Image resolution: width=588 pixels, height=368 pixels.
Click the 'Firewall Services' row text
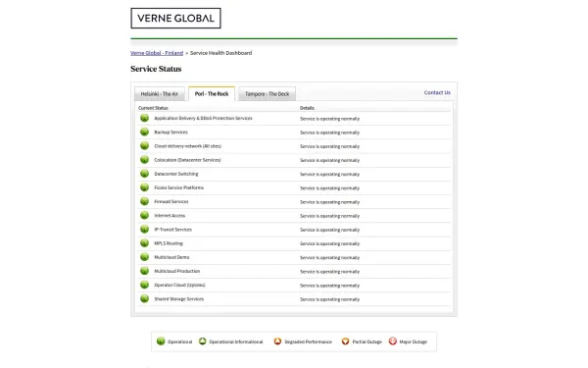pos(171,201)
